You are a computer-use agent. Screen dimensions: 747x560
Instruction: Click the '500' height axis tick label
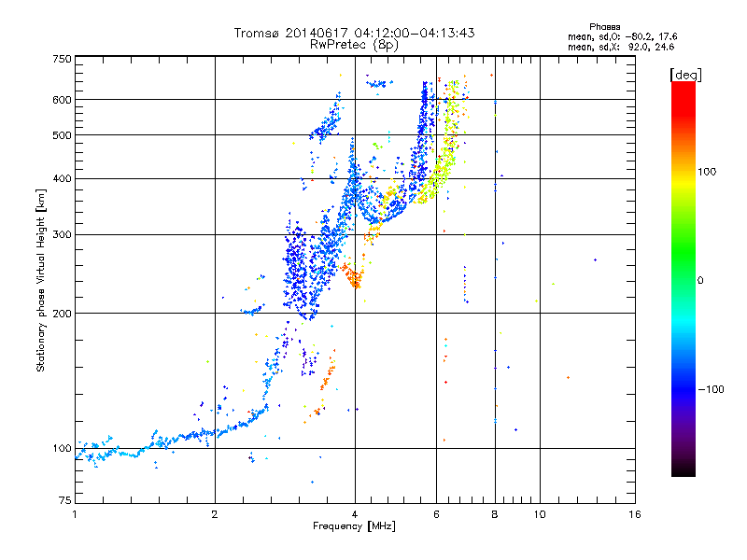pos(62,135)
